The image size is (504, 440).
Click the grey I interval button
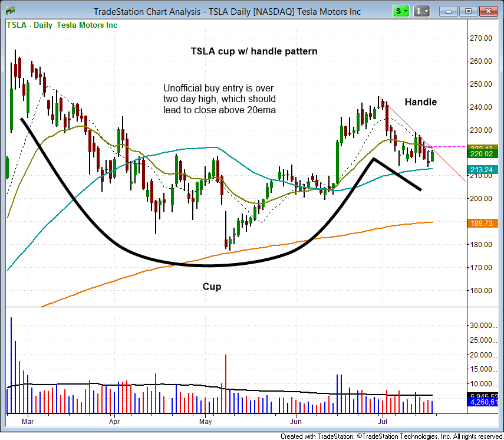(420, 11)
